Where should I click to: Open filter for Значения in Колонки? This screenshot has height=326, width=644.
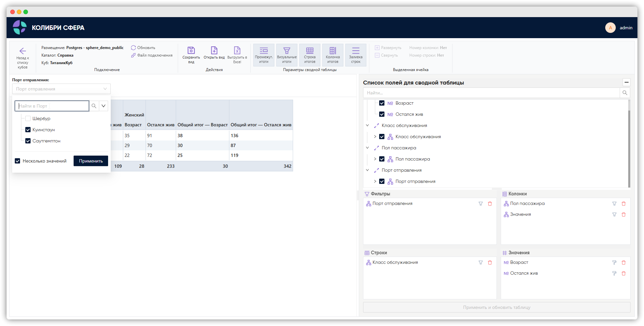[614, 214]
